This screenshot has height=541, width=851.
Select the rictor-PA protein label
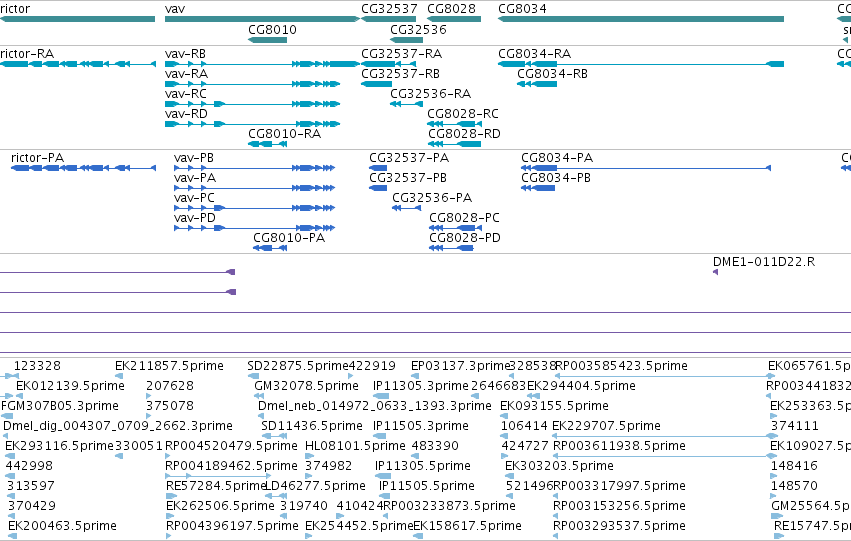(x=37, y=158)
